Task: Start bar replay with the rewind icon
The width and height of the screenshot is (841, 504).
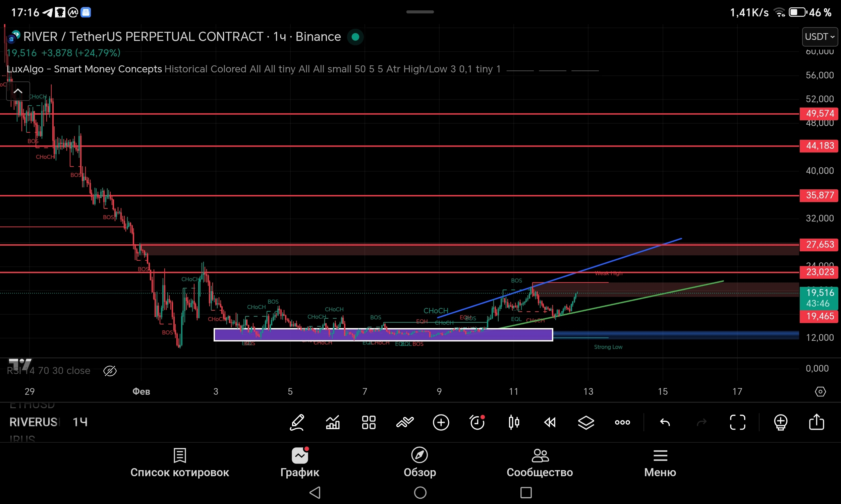Action: [550, 423]
